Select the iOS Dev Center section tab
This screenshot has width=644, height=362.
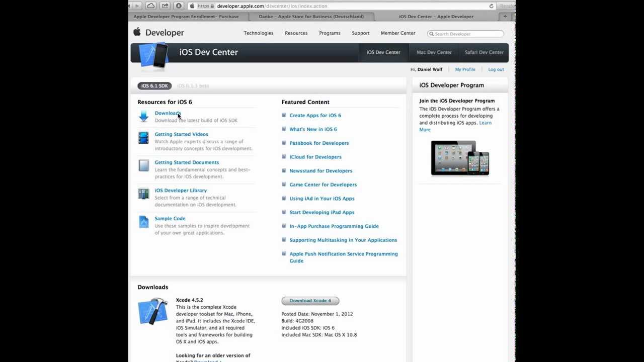(x=383, y=52)
